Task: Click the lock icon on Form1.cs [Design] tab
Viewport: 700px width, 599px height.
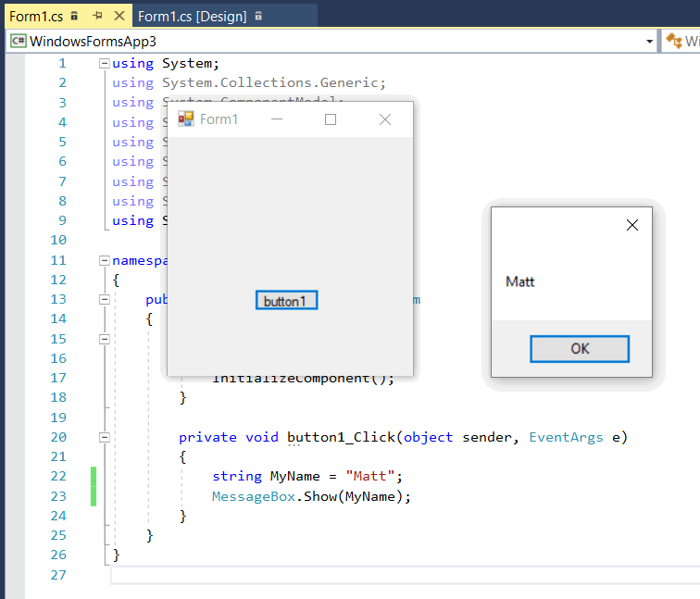Action: [x=258, y=16]
